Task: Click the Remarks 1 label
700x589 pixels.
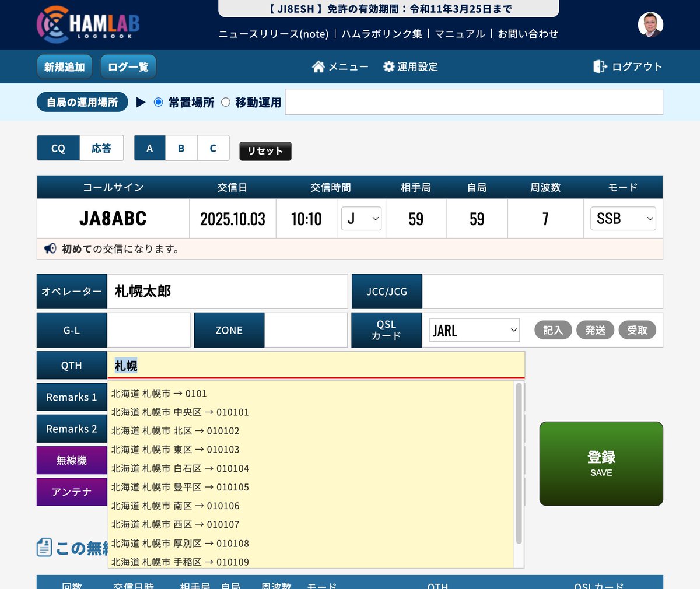Action: point(72,397)
